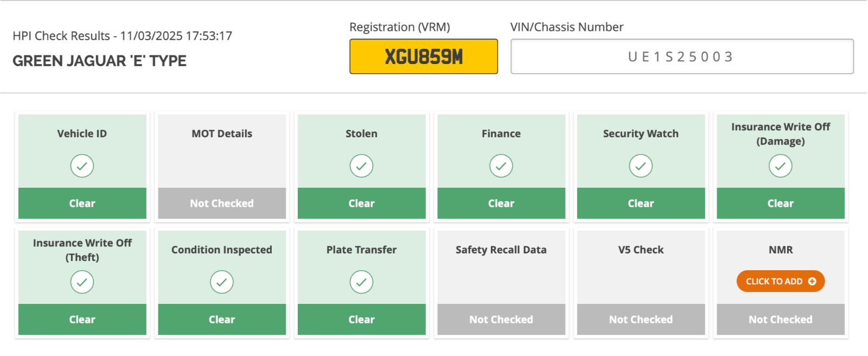Click Insurance Write Off (Theft) tick icon

click(82, 282)
